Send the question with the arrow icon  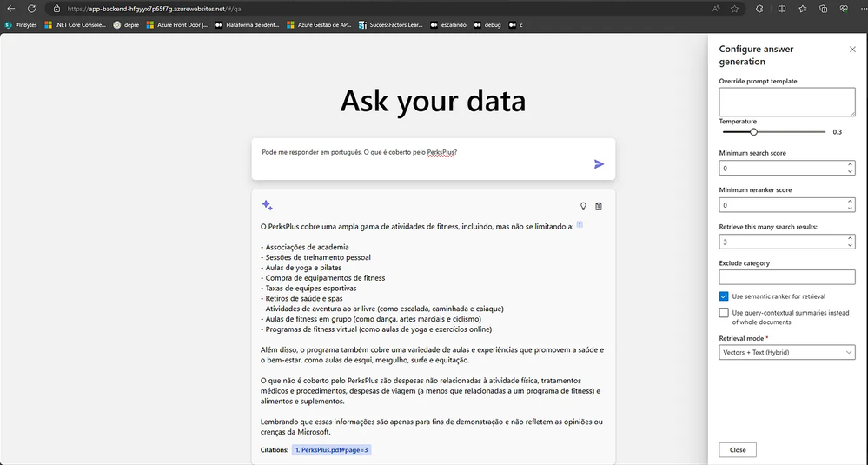click(599, 164)
